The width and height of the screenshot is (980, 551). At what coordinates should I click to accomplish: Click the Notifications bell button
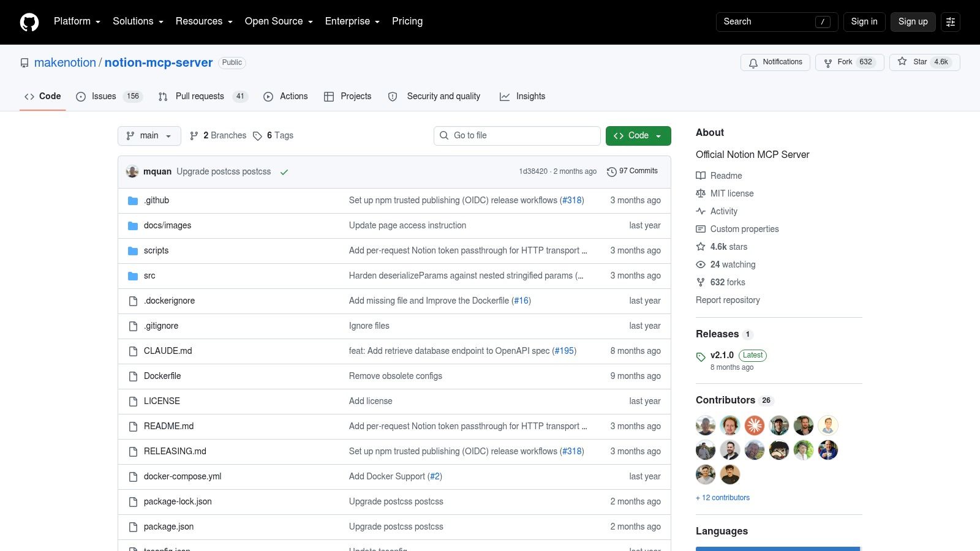(x=775, y=62)
